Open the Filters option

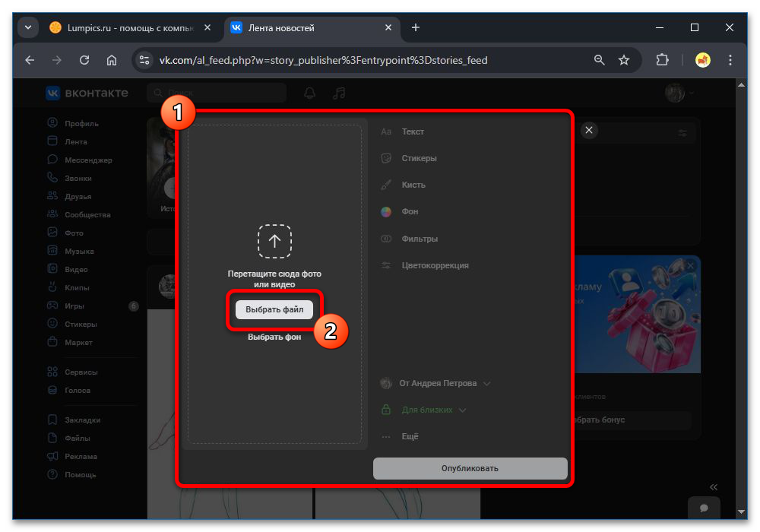click(x=420, y=239)
